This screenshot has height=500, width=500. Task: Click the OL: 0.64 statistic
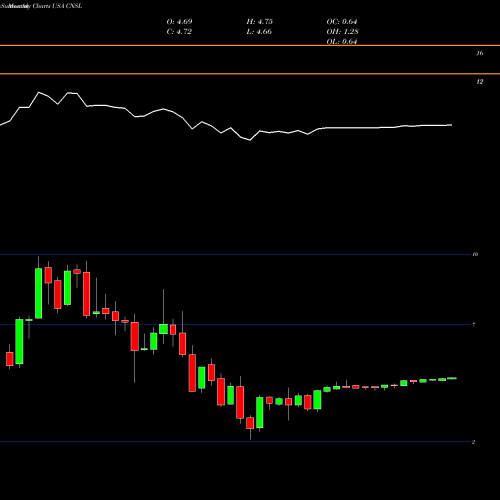pos(342,42)
